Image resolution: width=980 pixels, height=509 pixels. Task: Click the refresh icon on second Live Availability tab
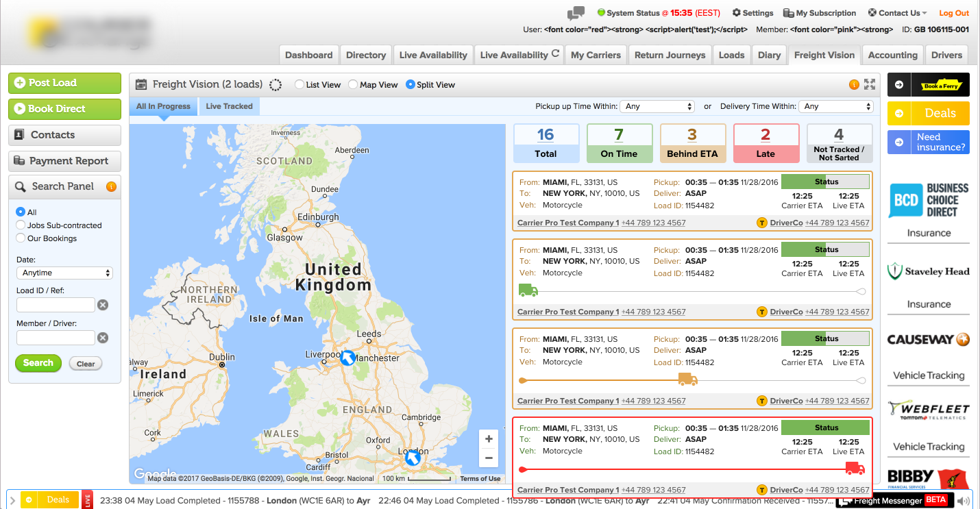[555, 54]
